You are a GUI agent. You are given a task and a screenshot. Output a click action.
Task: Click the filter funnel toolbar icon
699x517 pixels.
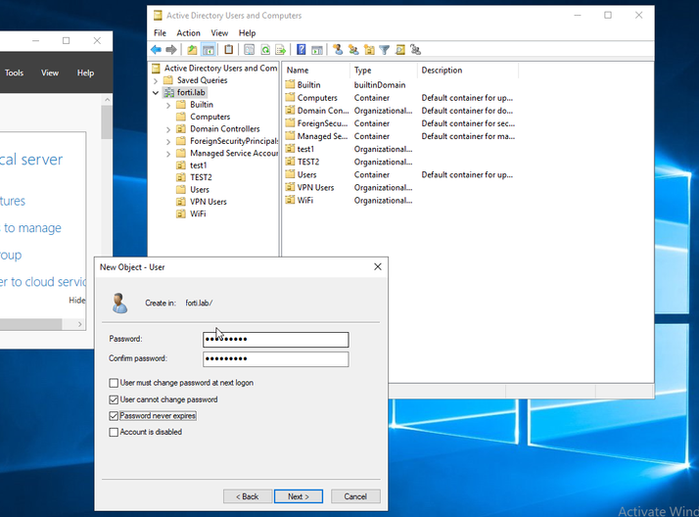384,49
